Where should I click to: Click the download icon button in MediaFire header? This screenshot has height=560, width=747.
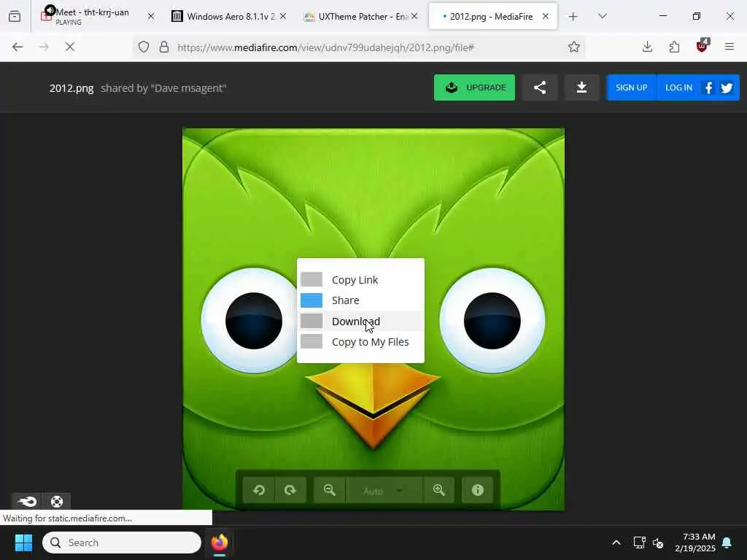coord(581,87)
